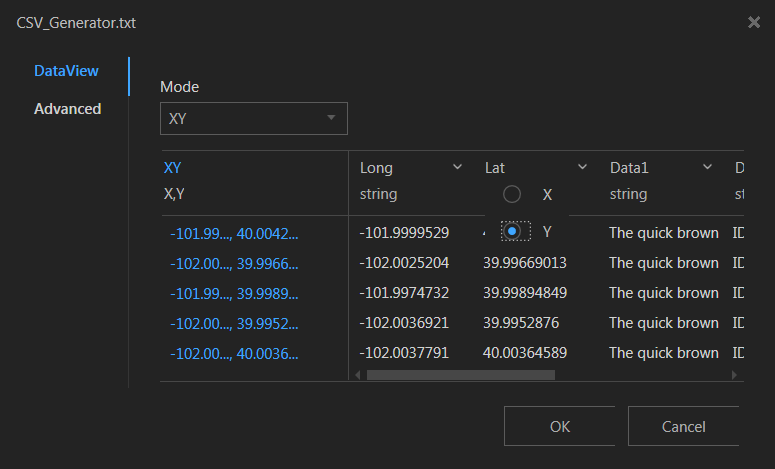Click the Cancel button
The height and width of the screenshot is (469, 775).
pos(684,426)
